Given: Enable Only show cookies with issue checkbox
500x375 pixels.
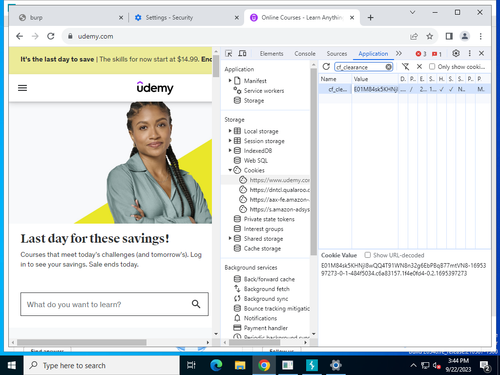Looking at the screenshot, I should point(432,67).
